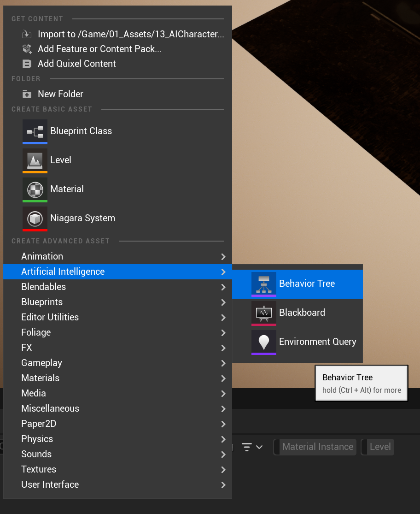Choose Import to /Game/01_Assets/13_AICharacter

[117, 34]
